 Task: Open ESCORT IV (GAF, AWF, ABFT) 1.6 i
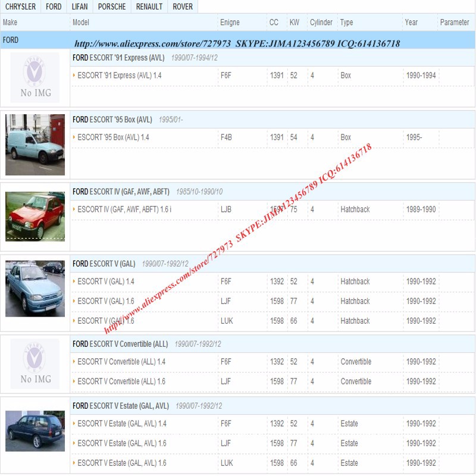(124, 209)
